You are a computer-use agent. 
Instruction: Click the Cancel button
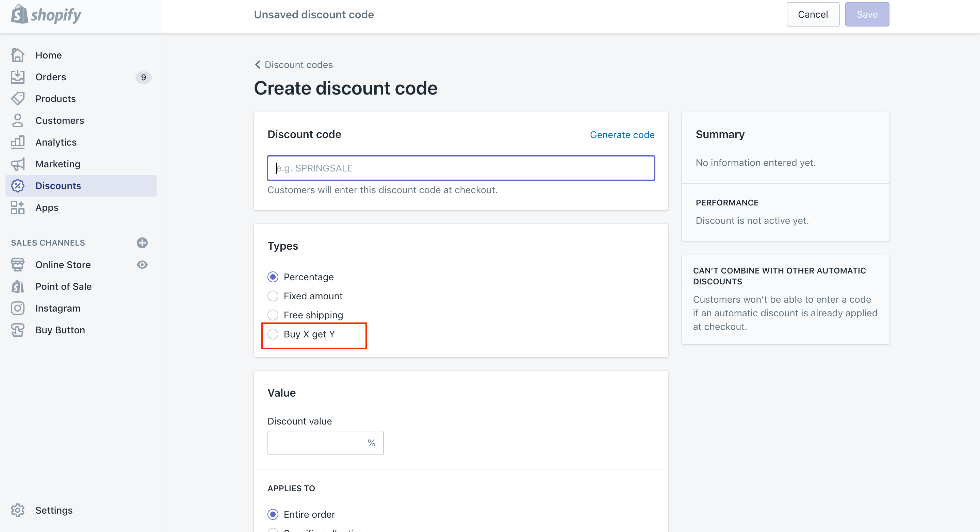813,14
